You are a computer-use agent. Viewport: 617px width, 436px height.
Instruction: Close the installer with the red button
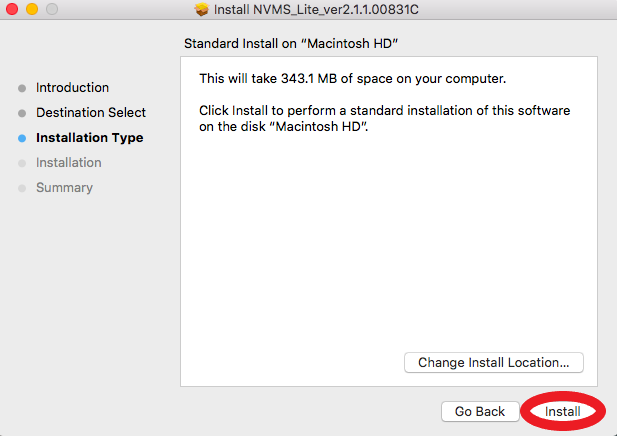[x=12, y=10]
